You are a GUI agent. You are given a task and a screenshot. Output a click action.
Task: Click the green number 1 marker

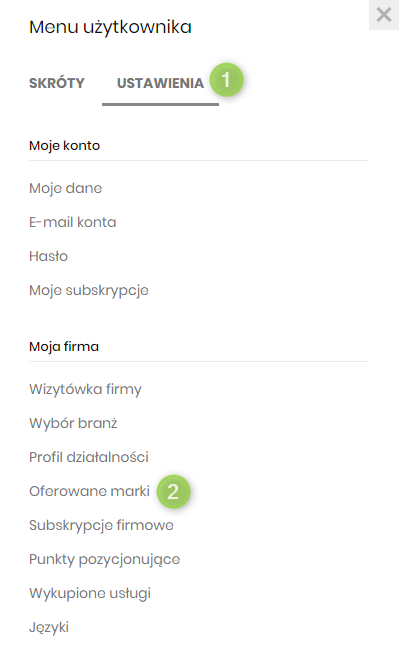[x=227, y=79]
